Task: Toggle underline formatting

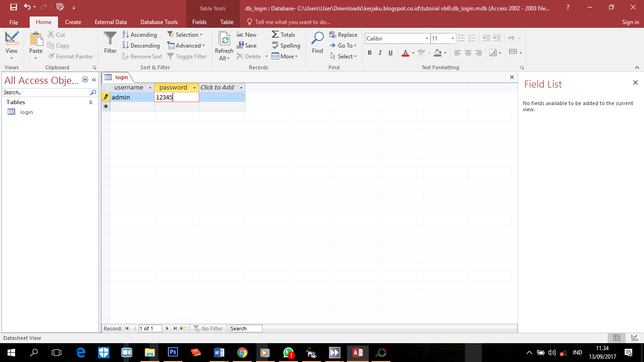Action: coord(390,53)
